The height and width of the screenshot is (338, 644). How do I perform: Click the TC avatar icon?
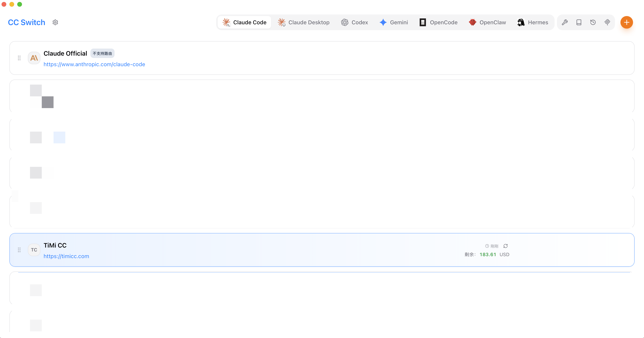(x=34, y=250)
